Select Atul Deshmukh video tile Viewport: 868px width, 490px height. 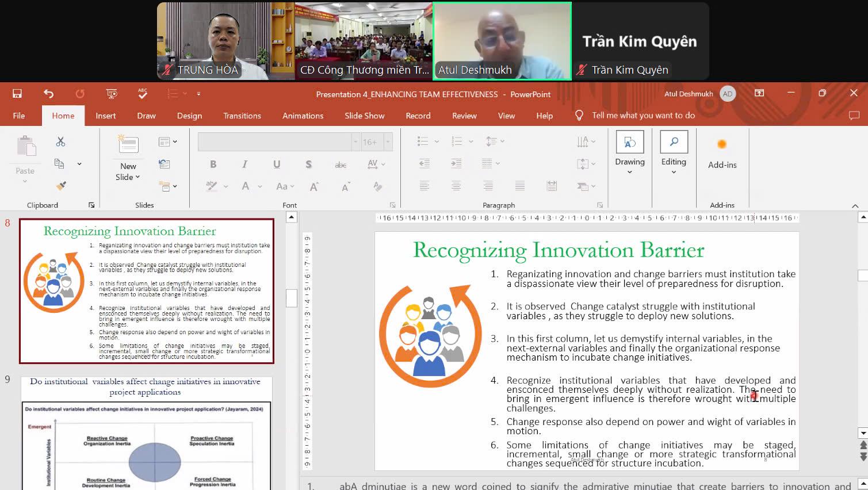coord(502,41)
